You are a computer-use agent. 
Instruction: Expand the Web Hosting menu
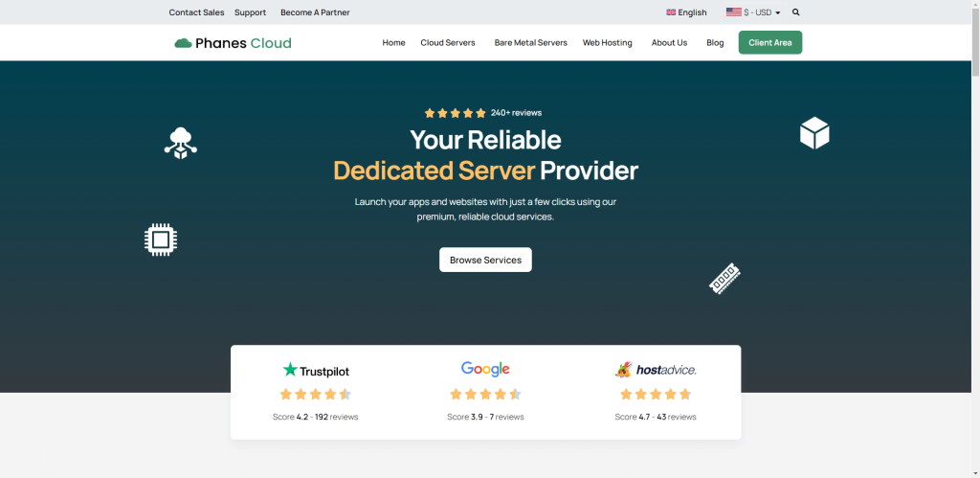[x=608, y=42]
